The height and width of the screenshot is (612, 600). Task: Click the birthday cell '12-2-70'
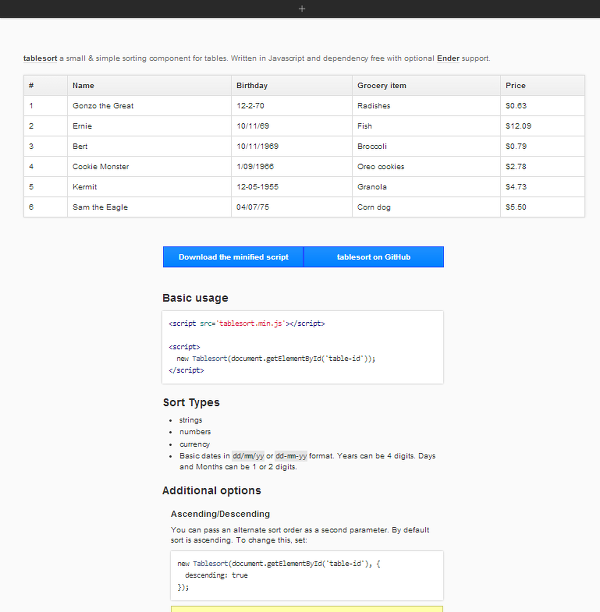tap(292, 106)
